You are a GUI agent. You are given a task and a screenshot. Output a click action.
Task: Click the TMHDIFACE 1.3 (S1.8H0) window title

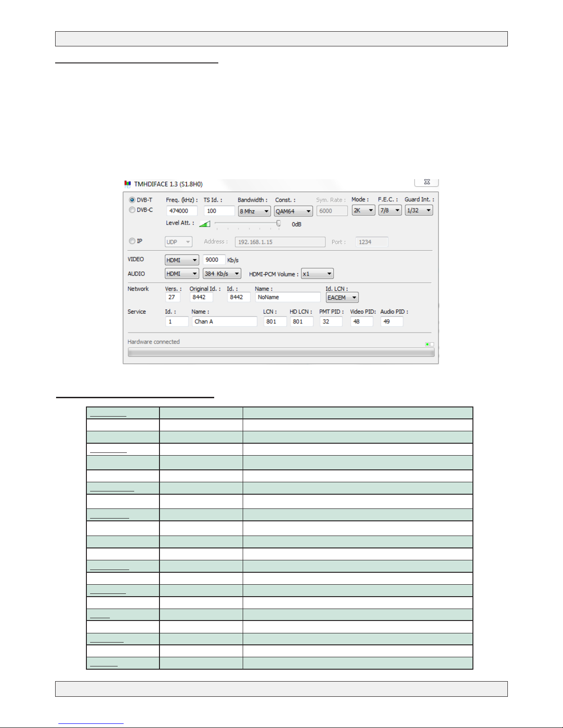click(x=168, y=184)
